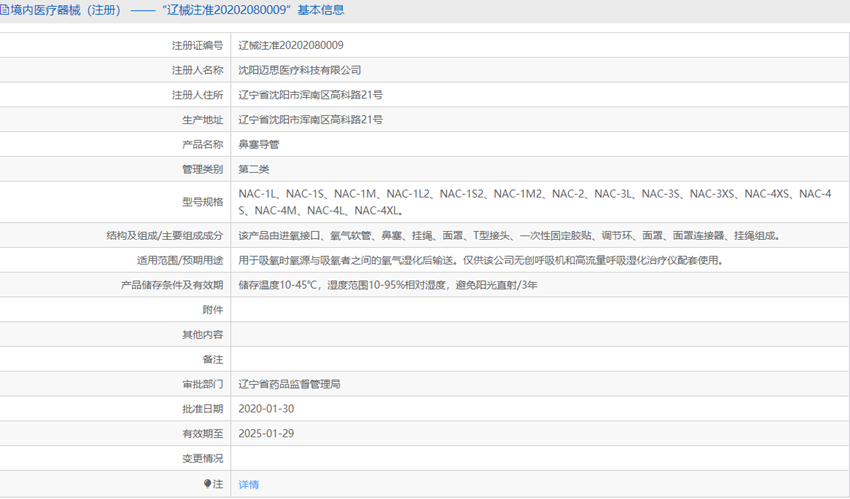Click the 适用范围/预期用途 label

coord(180,261)
